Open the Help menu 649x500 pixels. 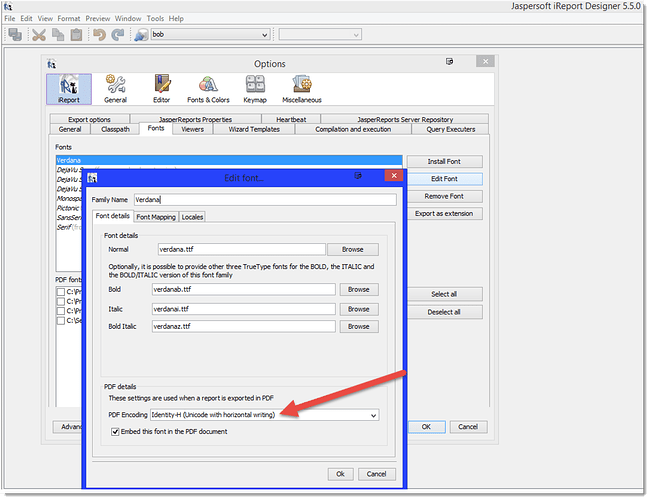click(x=176, y=19)
